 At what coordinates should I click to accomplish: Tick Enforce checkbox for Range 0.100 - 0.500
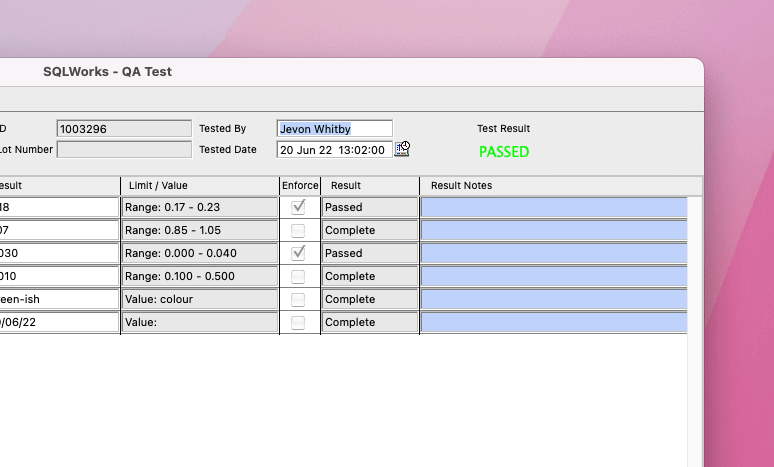[x=298, y=276]
